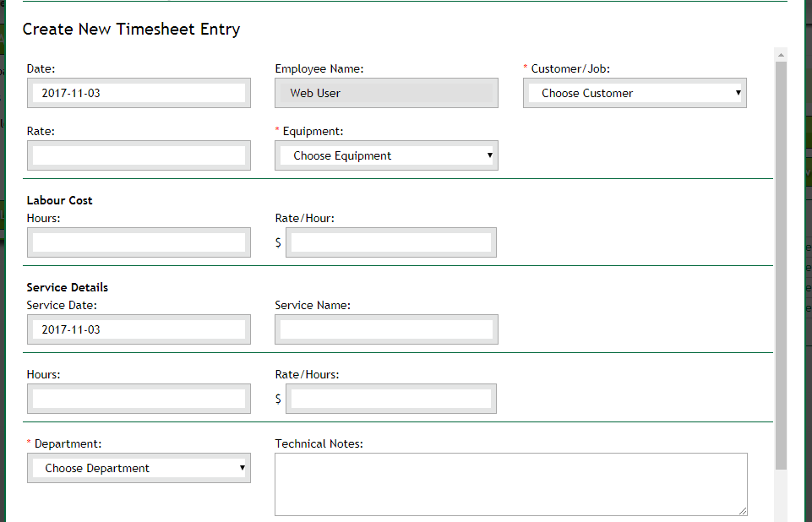Focus the Rate/Hours dollar amount field

pyautogui.click(x=390, y=399)
